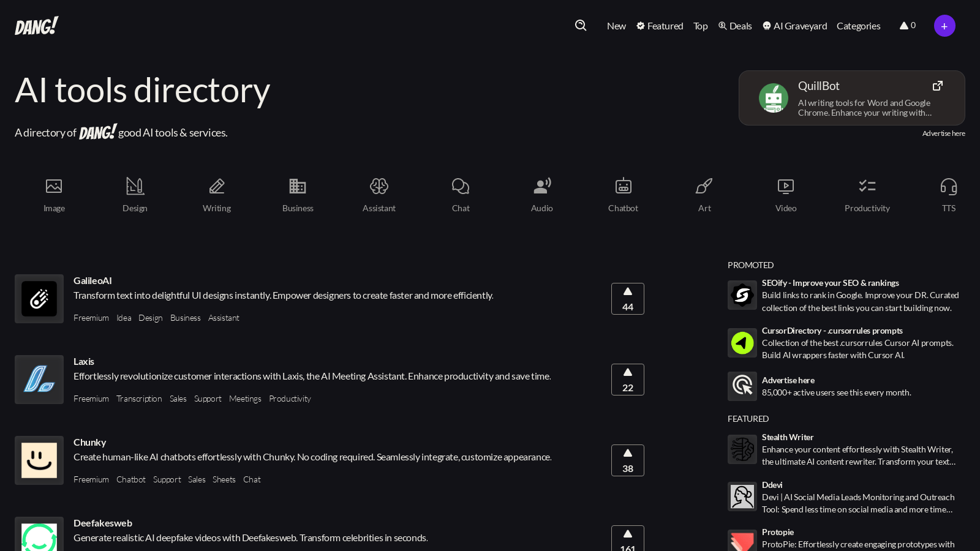
Task: Select the Assistant brain icon
Action: pyautogui.click(x=379, y=186)
